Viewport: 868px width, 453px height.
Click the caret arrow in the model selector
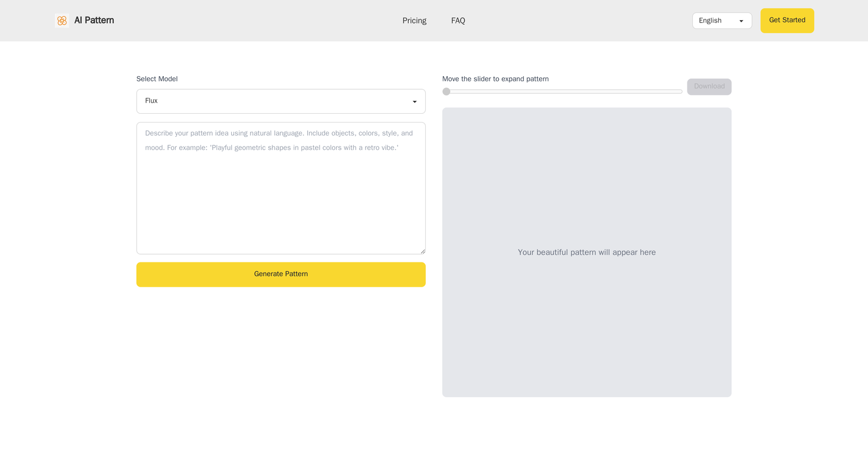point(415,102)
